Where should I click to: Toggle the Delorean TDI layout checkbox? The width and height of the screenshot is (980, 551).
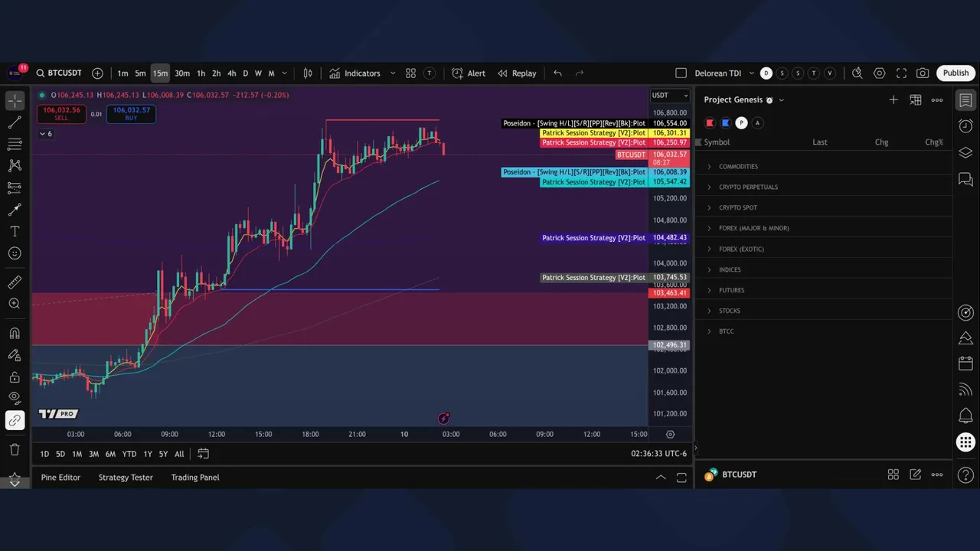pyautogui.click(x=681, y=73)
